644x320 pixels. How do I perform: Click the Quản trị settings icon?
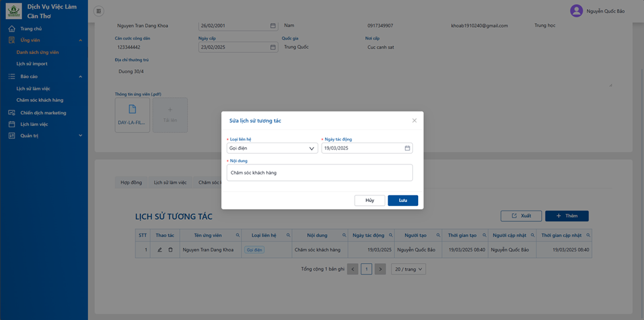(x=12, y=136)
